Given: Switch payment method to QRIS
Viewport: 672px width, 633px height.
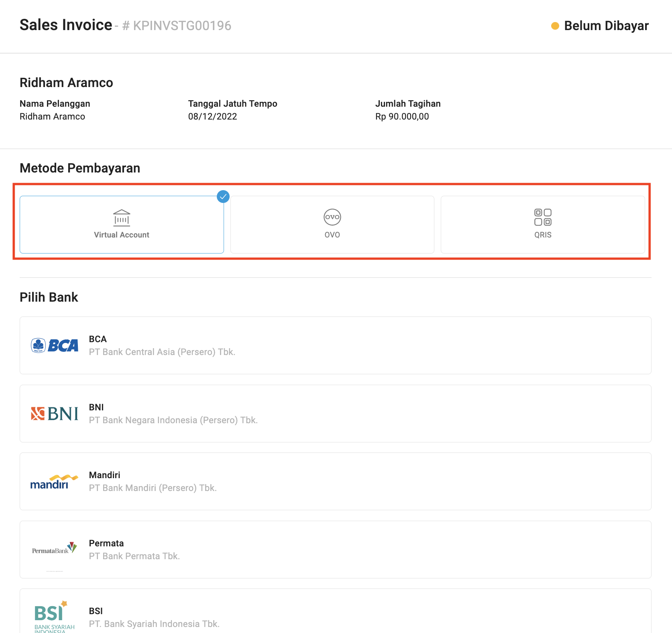Looking at the screenshot, I should (543, 235).
